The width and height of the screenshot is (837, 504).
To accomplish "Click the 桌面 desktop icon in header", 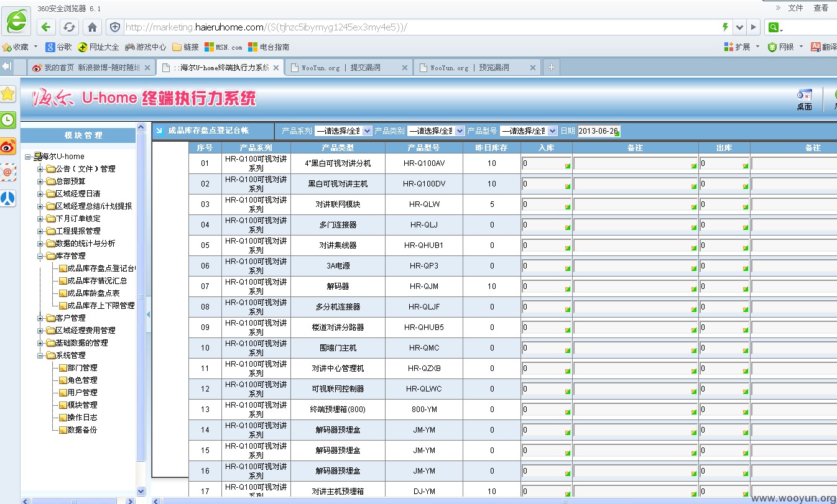I will (805, 100).
